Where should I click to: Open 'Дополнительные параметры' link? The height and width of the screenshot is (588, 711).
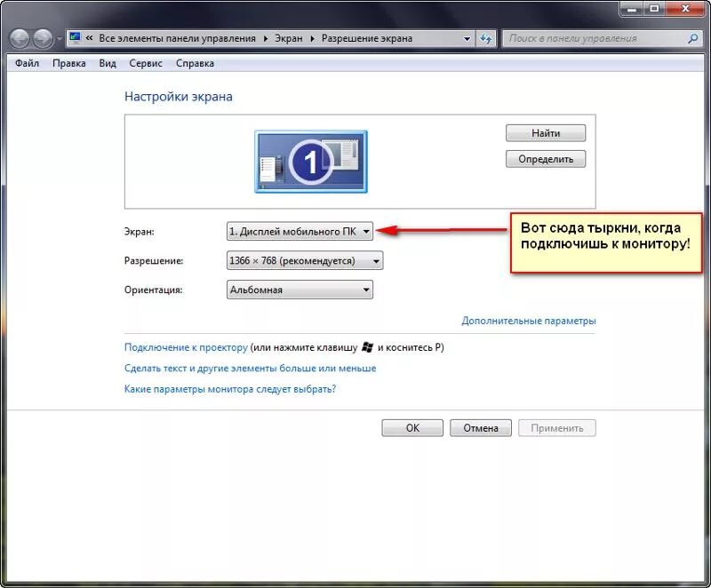point(528,321)
